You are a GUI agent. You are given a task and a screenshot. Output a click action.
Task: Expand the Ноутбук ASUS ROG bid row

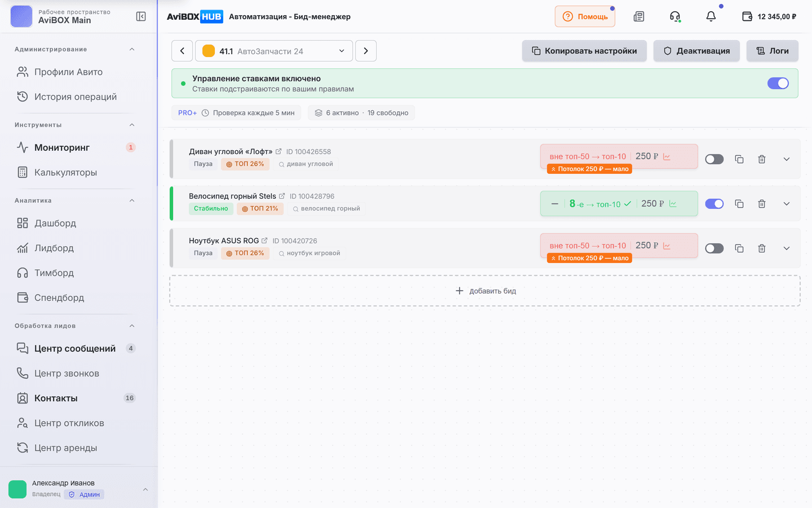coord(787,248)
